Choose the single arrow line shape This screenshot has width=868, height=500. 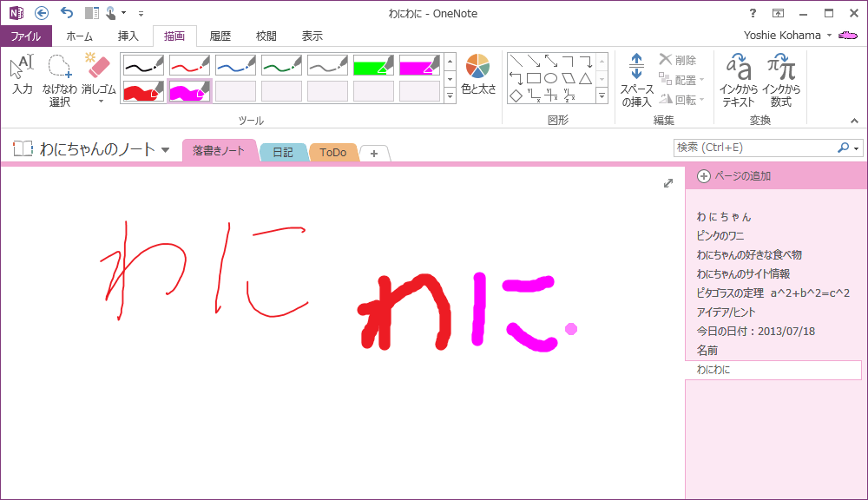(534, 61)
